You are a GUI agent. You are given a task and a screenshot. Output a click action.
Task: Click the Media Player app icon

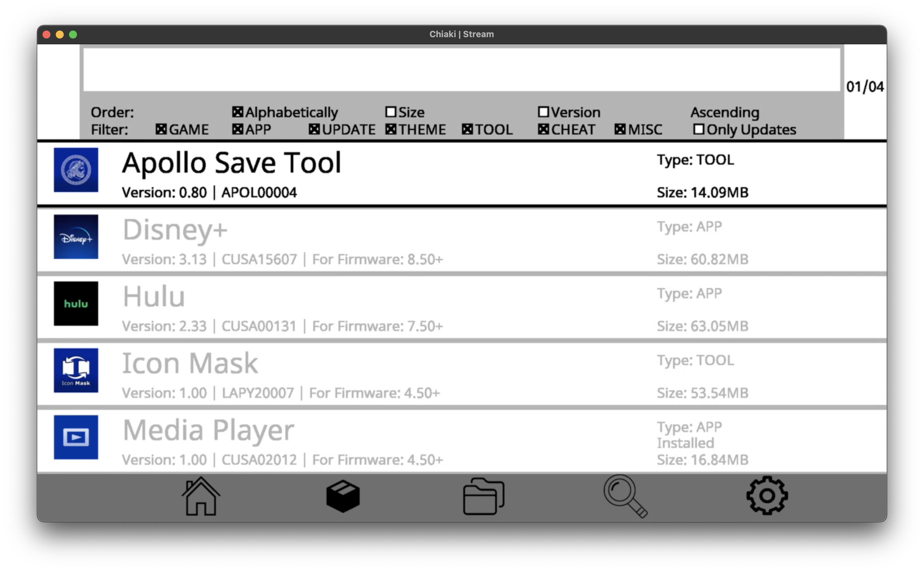coord(76,437)
